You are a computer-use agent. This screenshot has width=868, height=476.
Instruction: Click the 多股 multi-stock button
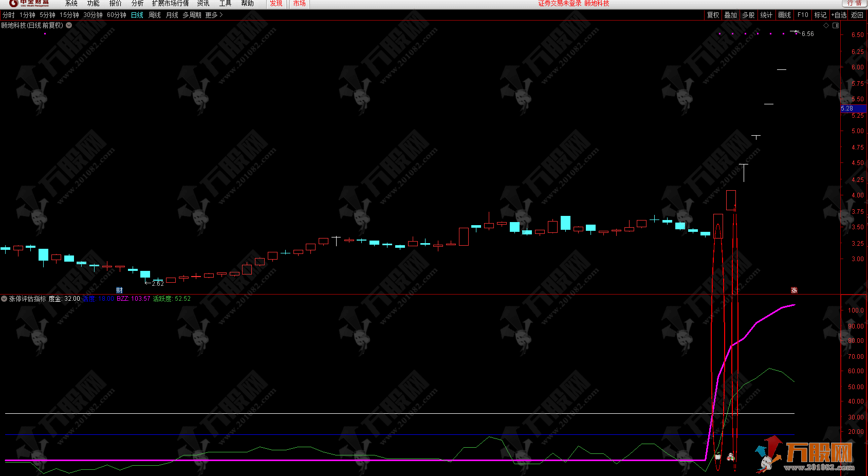coord(748,15)
